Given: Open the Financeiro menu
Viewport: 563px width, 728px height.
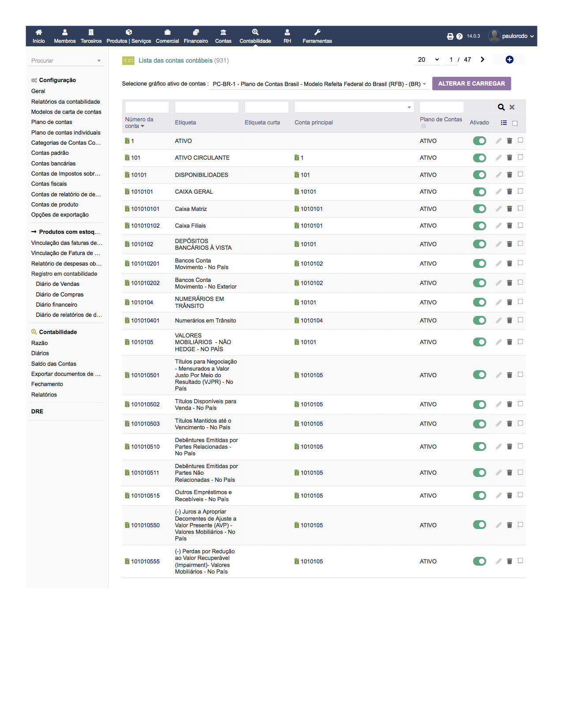Looking at the screenshot, I should 196,36.
